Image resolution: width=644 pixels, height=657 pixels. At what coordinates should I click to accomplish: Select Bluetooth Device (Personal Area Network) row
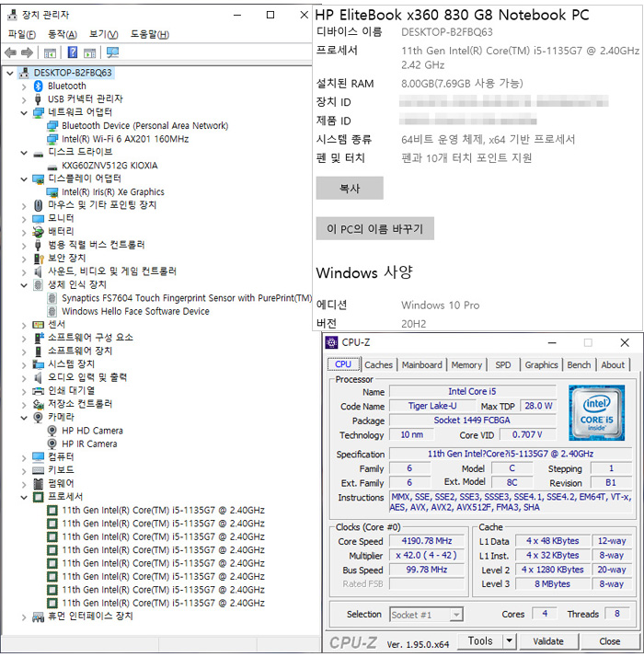tap(144, 126)
